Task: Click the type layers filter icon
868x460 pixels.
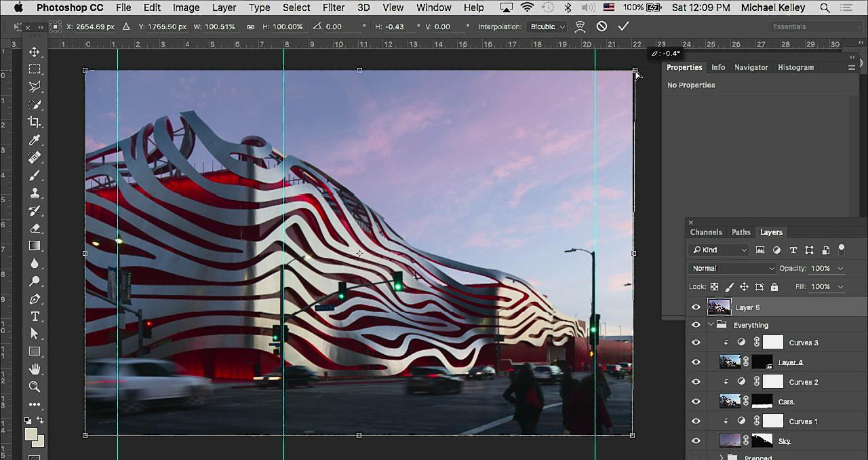Action: tap(793, 250)
